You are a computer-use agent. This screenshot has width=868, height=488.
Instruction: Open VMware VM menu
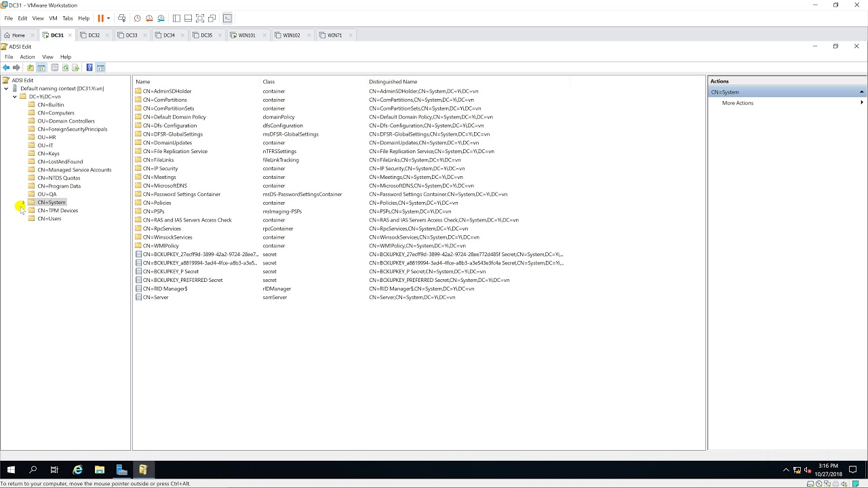[53, 18]
